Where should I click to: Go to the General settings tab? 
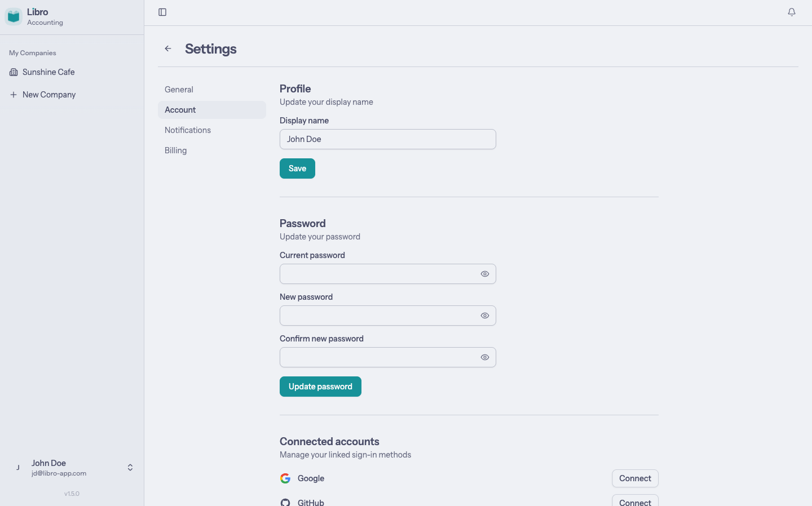(179, 89)
